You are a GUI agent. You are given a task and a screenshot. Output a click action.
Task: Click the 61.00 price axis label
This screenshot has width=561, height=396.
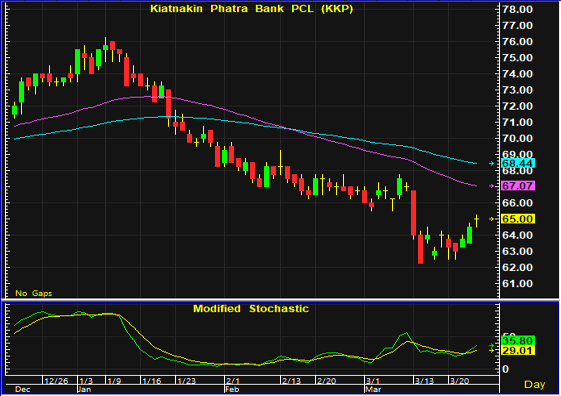517,284
